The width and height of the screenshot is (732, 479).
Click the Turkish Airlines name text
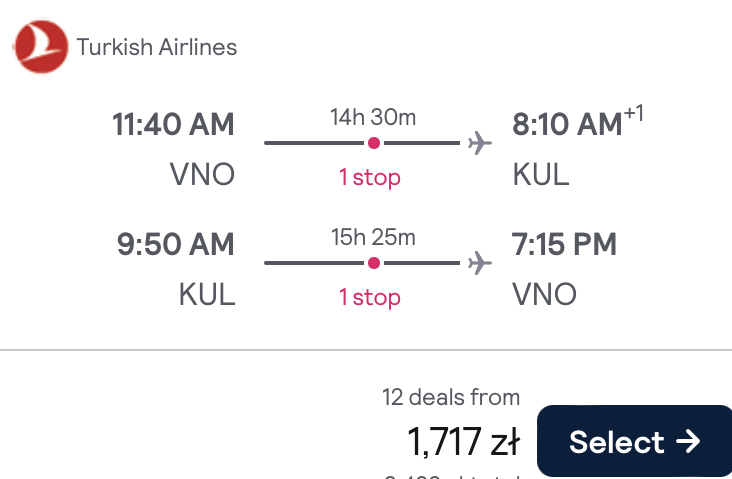157,47
